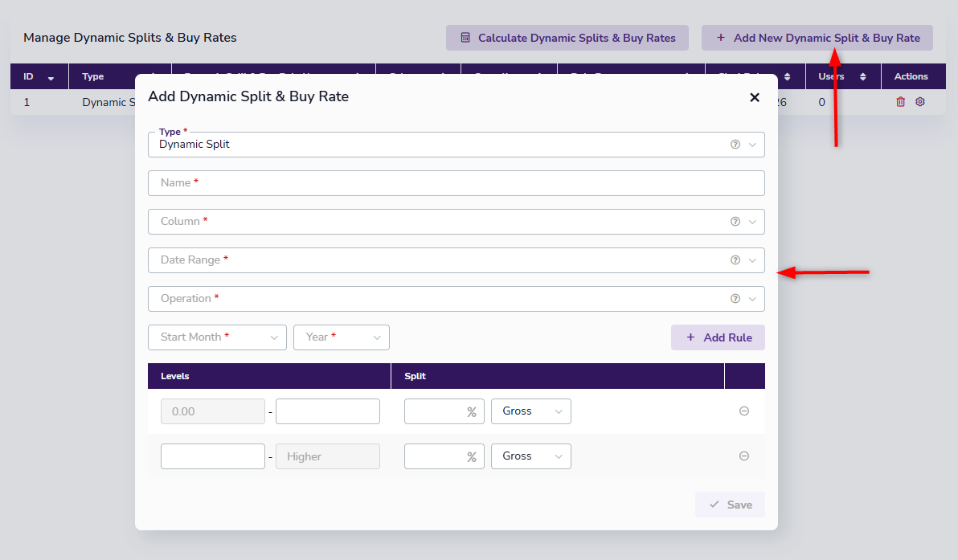The width and height of the screenshot is (958, 560).
Task: Open the settings gear icon for row 1
Action: [920, 102]
